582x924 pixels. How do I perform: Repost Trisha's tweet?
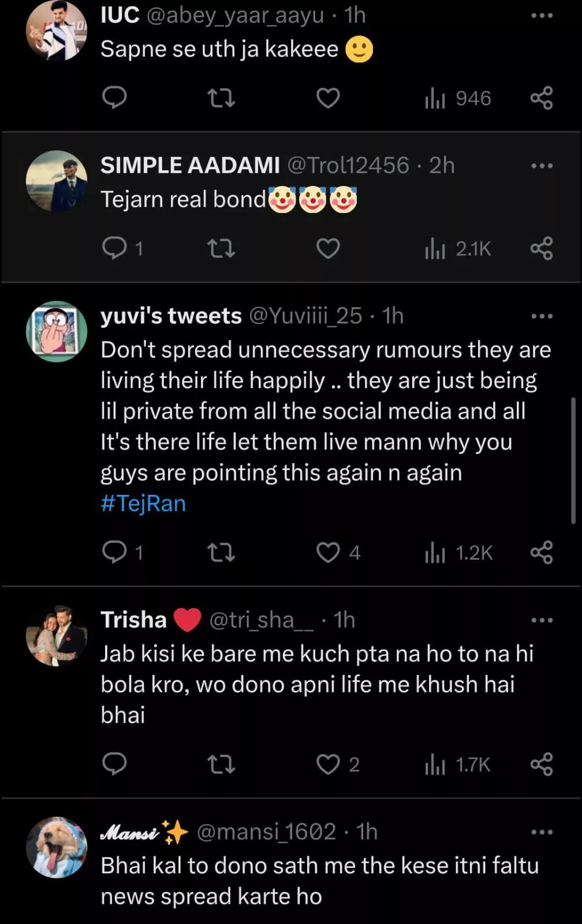(221, 765)
